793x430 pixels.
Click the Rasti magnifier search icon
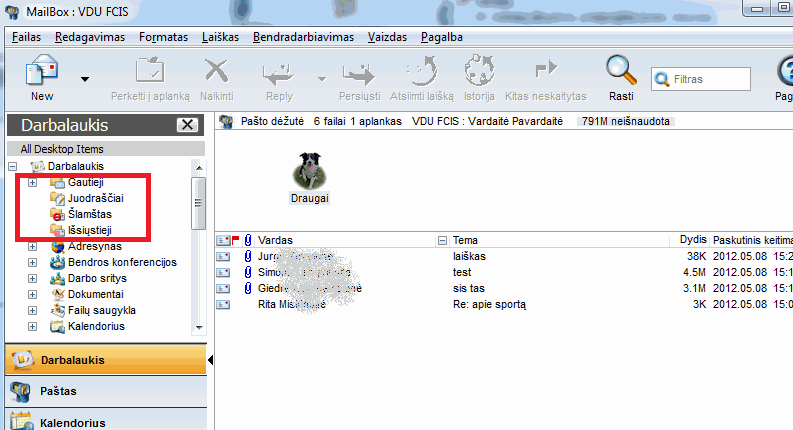[x=621, y=72]
